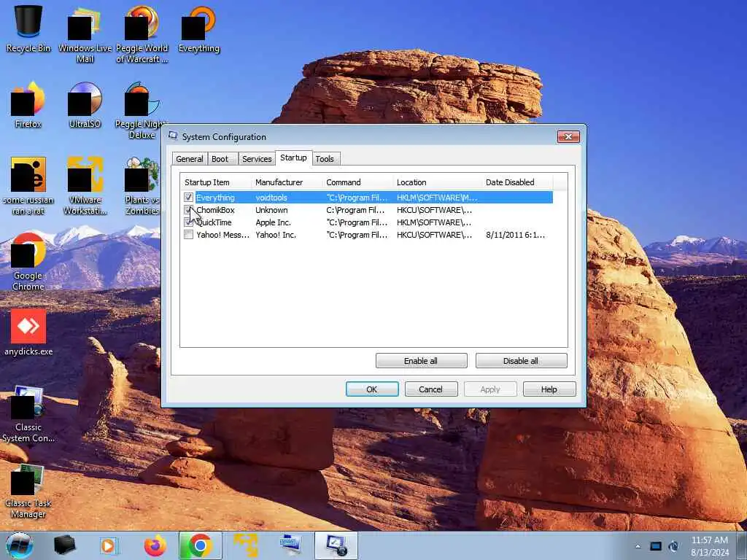Viewport: 747px width, 560px height.
Task: Select the QuickTime row name
Action: coord(214,222)
